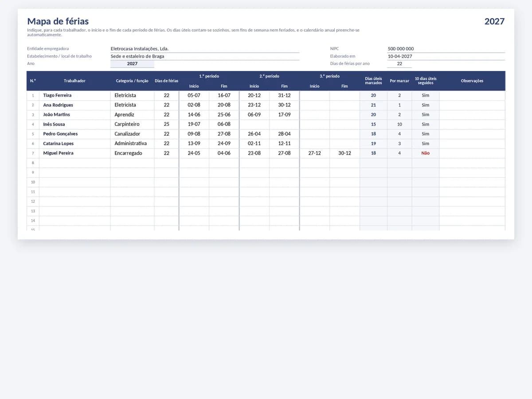The width and height of the screenshot is (532, 399).
Task: Select Inês Sousa's 25 vacation days cell
Action: pyautogui.click(x=167, y=125)
